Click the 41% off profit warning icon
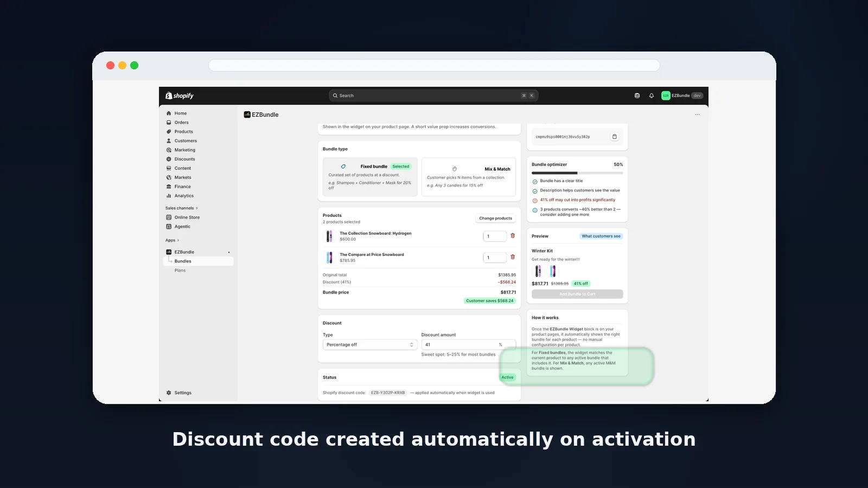Image resolution: width=868 pixels, height=488 pixels. click(x=535, y=201)
